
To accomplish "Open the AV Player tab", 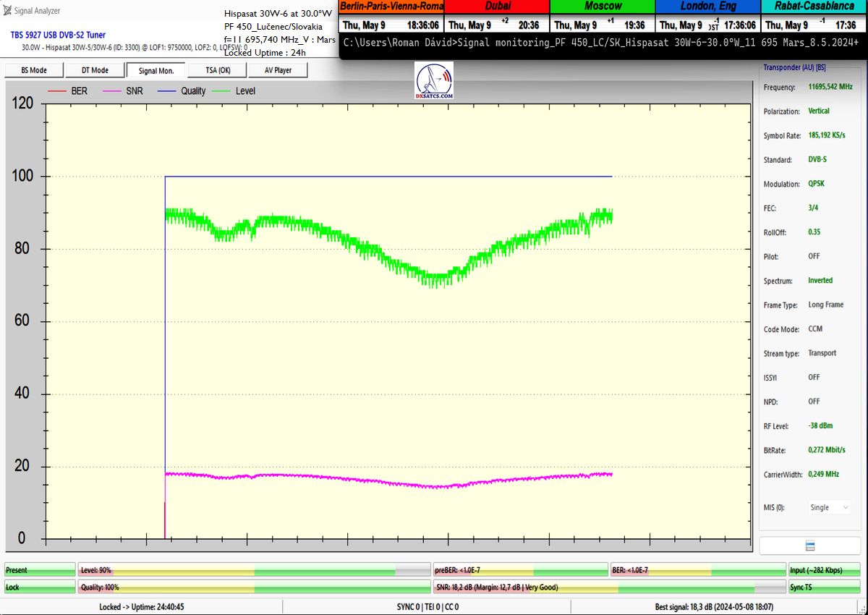I will 278,70.
